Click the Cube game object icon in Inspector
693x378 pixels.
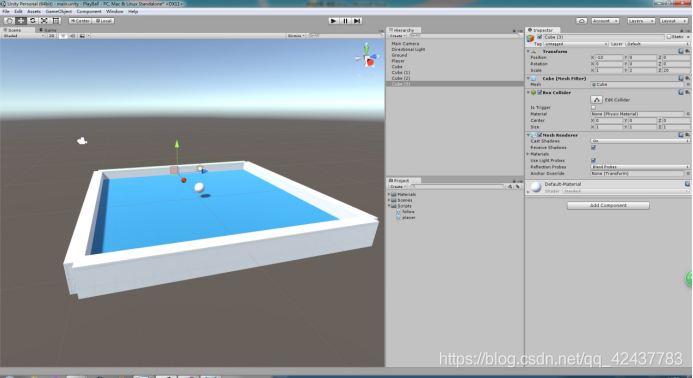530,38
